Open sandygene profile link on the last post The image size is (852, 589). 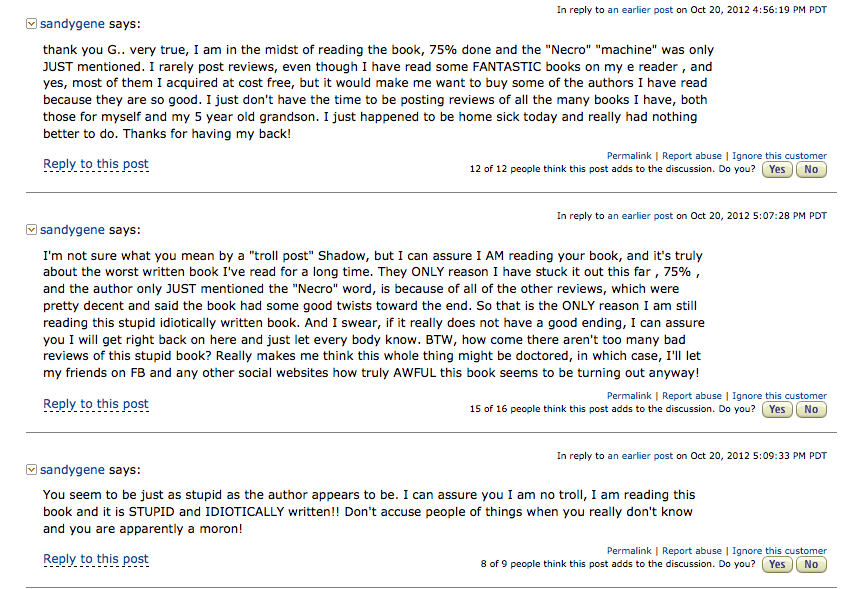[72, 469]
